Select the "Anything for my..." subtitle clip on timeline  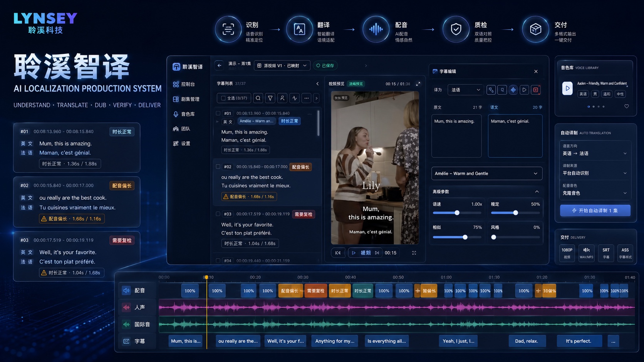[335, 341]
